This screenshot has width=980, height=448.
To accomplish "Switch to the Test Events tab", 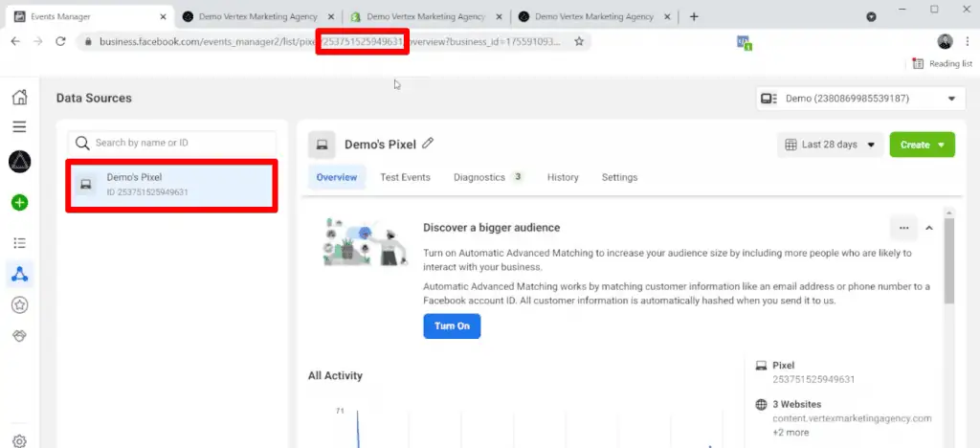I will [x=405, y=177].
